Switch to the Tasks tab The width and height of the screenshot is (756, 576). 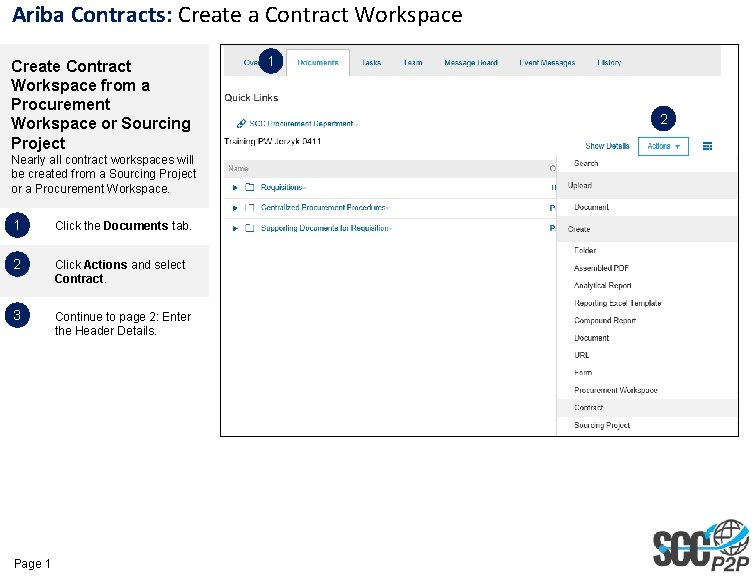371,63
